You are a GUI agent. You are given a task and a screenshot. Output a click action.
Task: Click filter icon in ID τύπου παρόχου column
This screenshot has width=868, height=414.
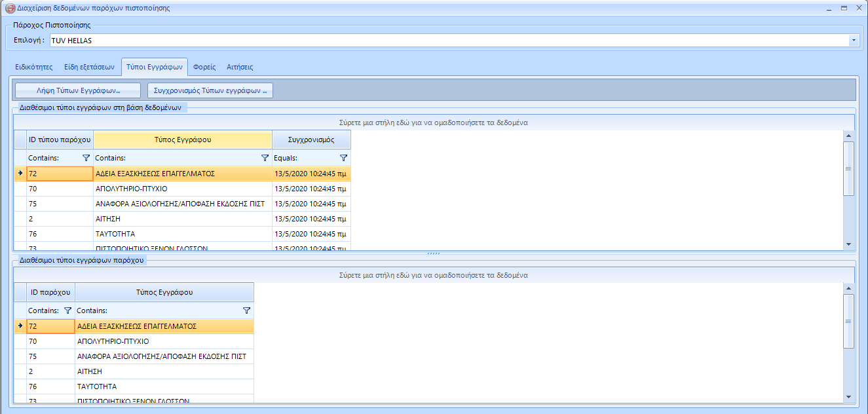(x=86, y=158)
